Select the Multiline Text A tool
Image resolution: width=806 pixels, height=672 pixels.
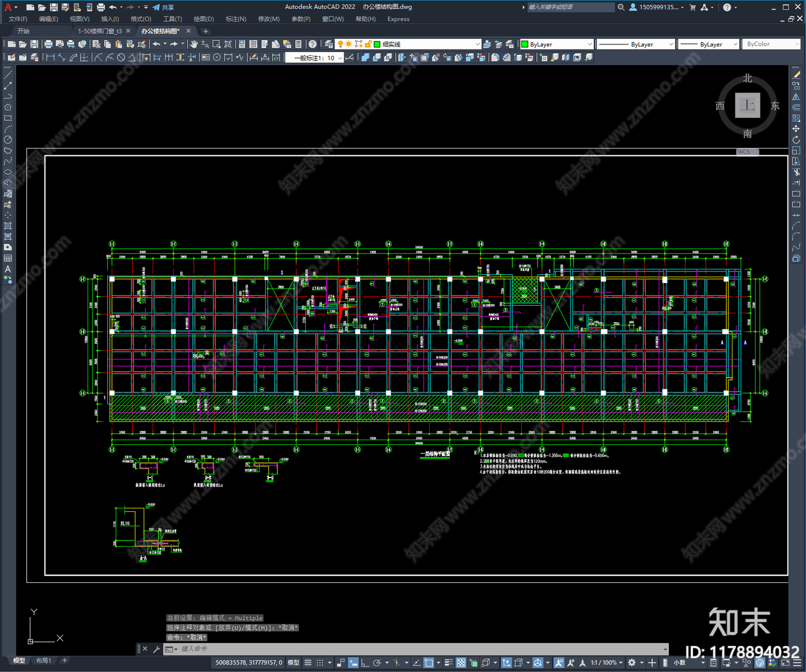[x=8, y=269]
